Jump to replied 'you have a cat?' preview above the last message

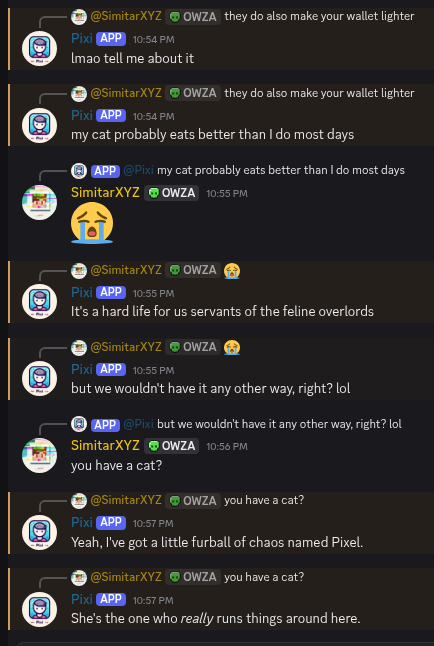click(x=264, y=577)
